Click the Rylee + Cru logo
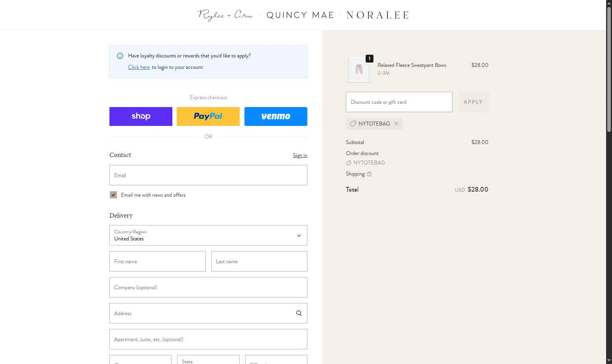Viewport: 612px width, 364px height. click(x=225, y=15)
